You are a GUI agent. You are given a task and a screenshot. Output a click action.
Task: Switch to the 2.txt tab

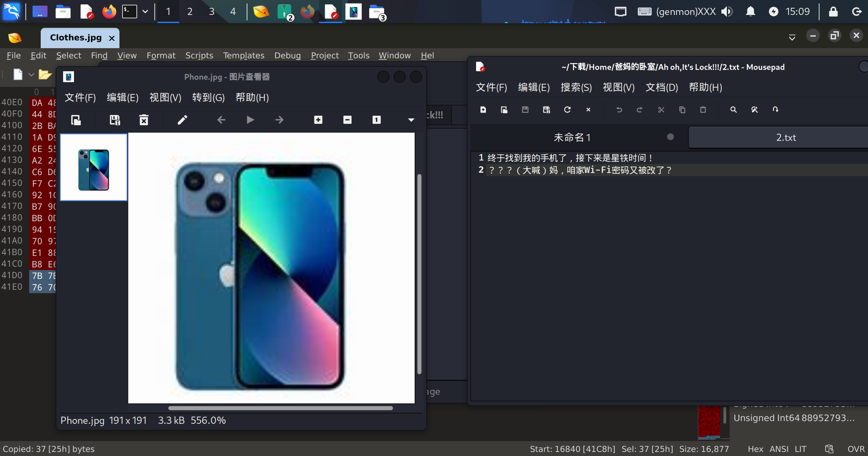click(786, 137)
